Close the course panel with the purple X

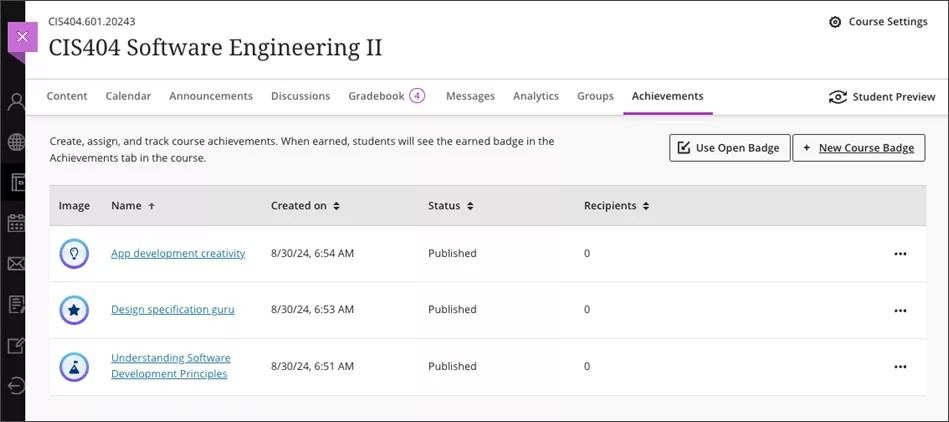click(x=22, y=37)
